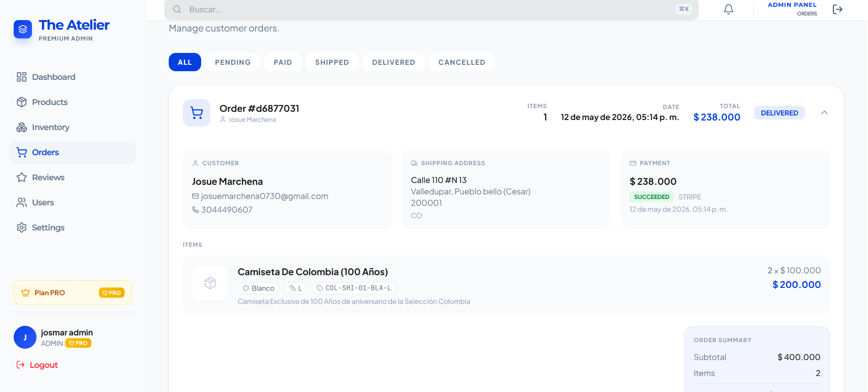
Task: Click the search magnifier icon
Action: coord(177,9)
